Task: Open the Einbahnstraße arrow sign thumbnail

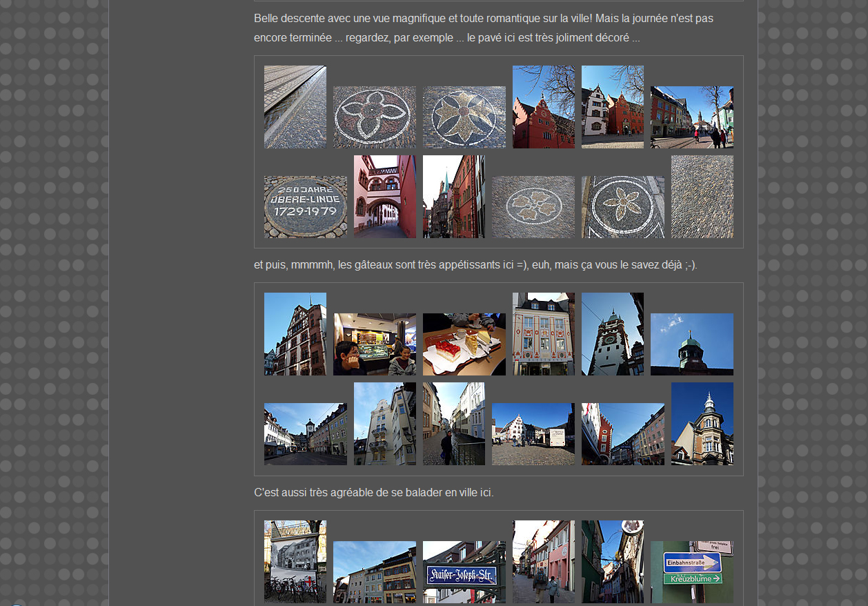Action: [691, 571]
